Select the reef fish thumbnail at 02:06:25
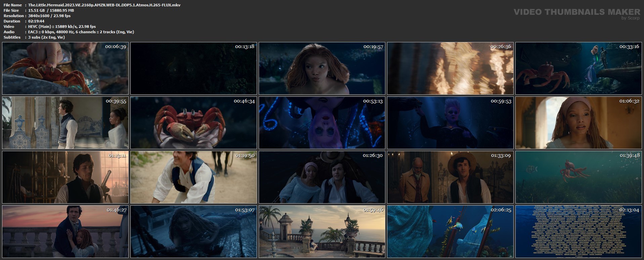 [x=450, y=231]
